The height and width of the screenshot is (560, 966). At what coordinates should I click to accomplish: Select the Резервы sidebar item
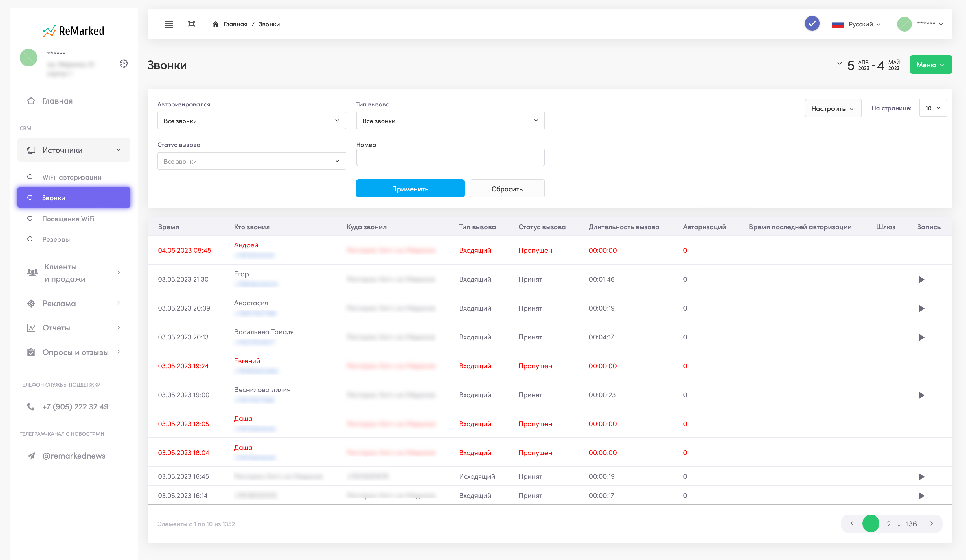tap(74, 239)
